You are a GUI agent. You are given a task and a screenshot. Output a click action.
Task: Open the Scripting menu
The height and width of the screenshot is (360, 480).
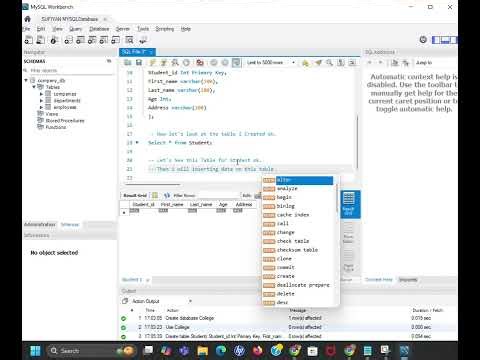point(165,29)
